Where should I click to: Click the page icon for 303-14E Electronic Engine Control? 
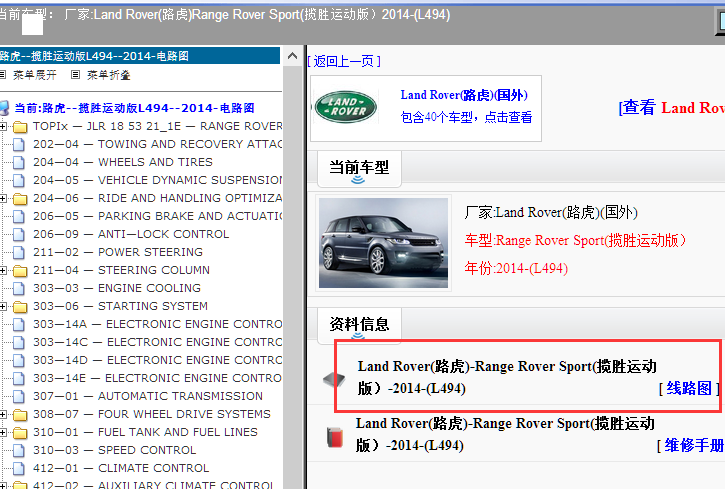19,379
